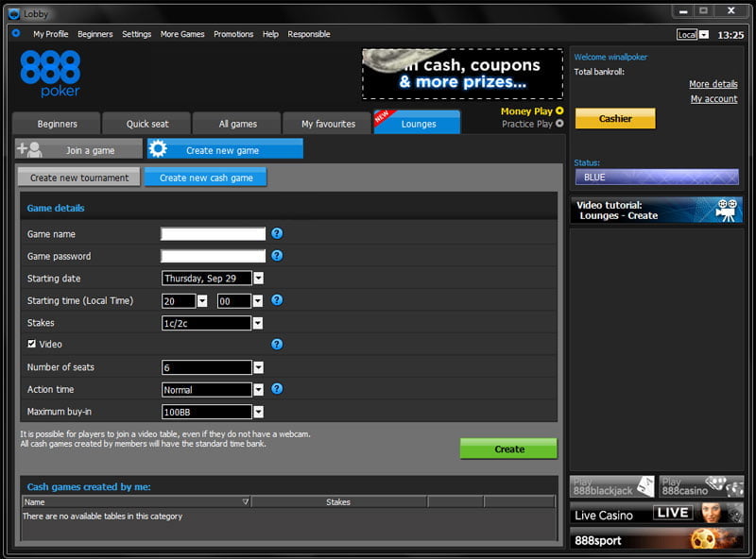Image resolution: width=756 pixels, height=559 pixels.
Task: Click the 888poker logo
Action: (x=50, y=74)
